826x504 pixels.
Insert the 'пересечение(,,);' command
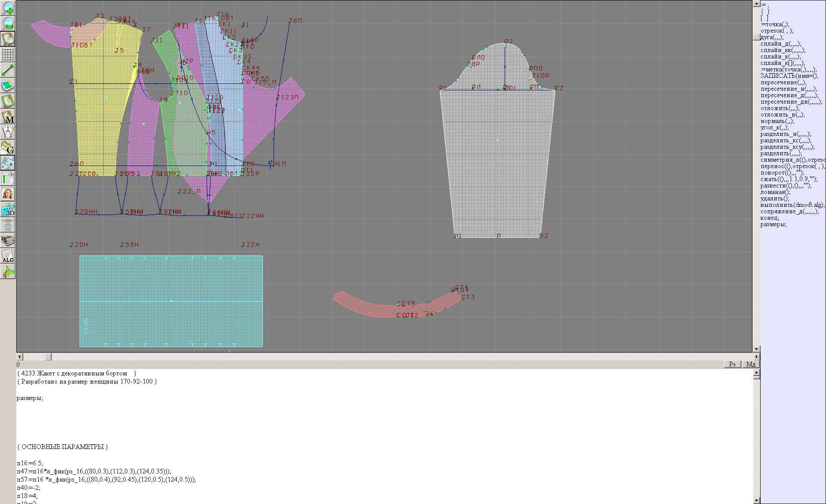click(x=783, y=83)
